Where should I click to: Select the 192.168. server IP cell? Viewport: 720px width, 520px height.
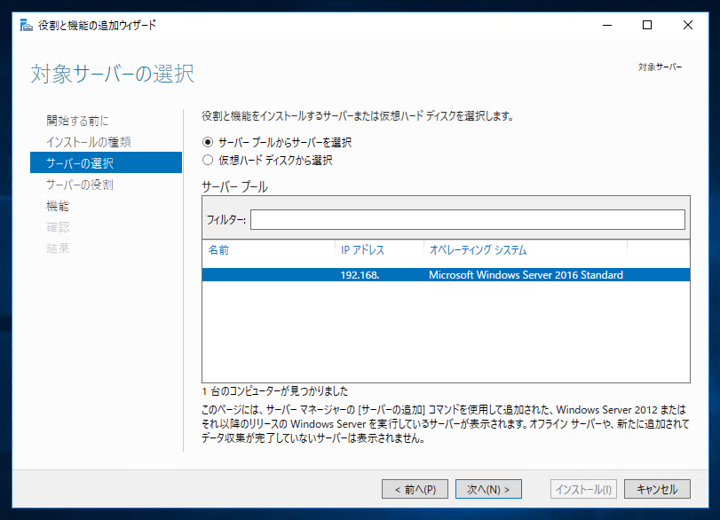(x=360, y=275)
